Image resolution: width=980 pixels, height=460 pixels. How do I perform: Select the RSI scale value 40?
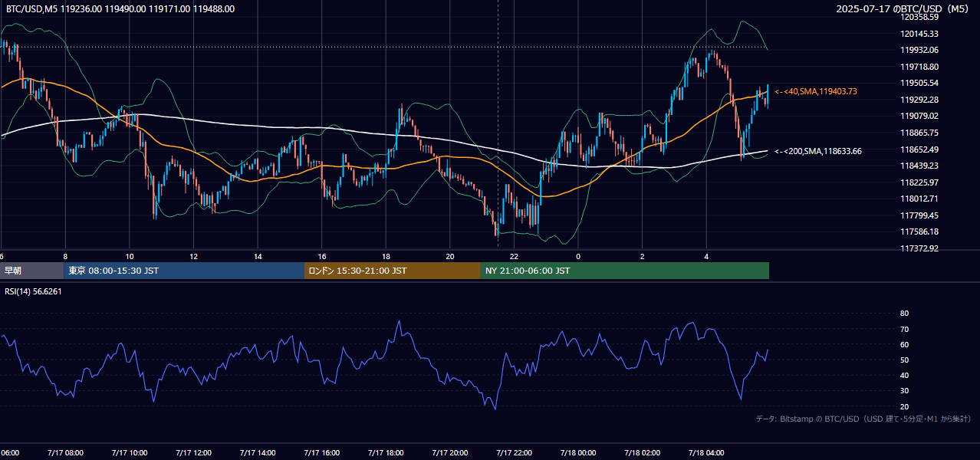pyautogui.click(x=905, y=375)
